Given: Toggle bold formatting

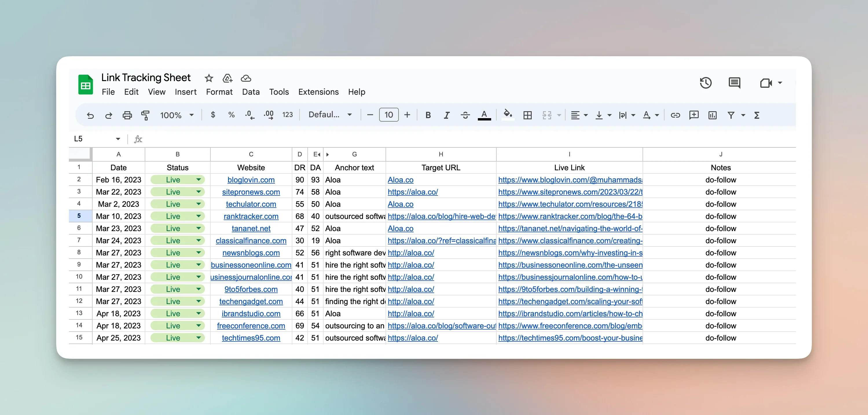Looking at the screenshot, I should click(428, 115).
